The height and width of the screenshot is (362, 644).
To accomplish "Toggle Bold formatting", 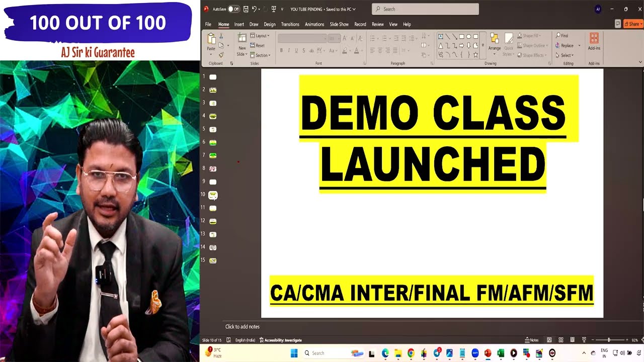I will point(281,50).
